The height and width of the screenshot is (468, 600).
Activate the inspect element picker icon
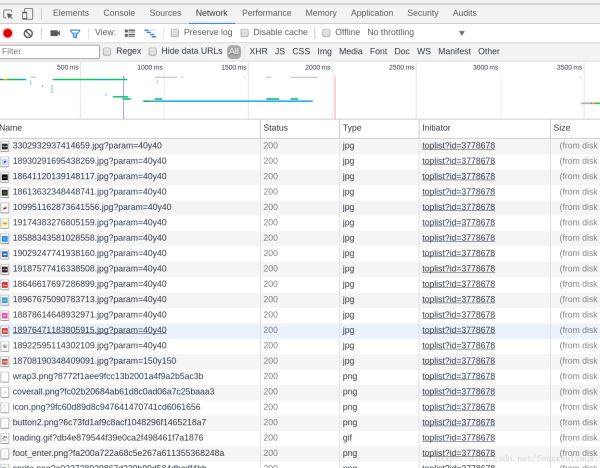click(x=8, y=14)
